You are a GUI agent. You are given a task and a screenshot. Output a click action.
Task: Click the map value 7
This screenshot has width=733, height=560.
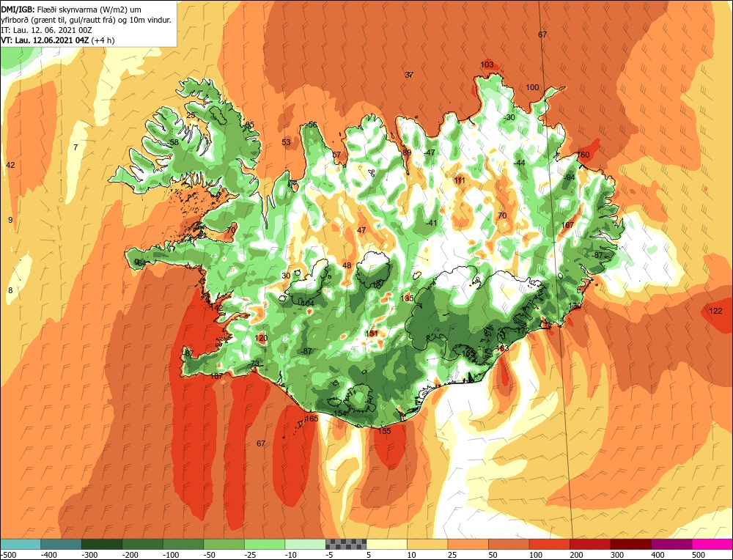point(75,147)
